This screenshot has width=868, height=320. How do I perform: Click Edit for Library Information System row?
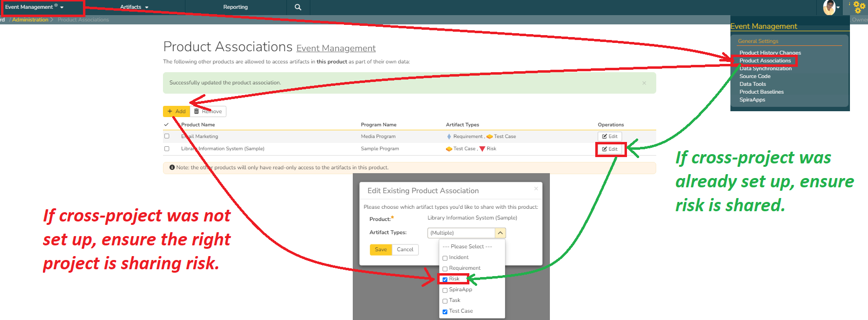point(610,149)
